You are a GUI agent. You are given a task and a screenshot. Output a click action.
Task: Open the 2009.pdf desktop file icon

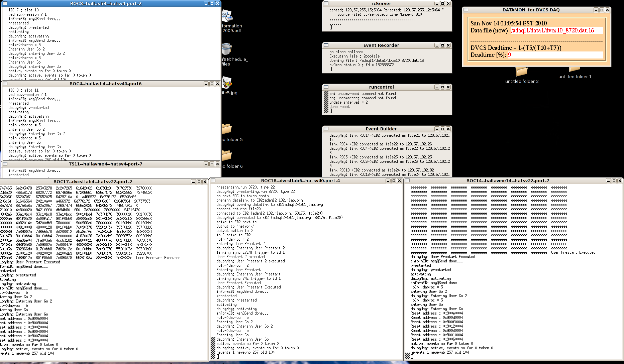pos(227,16)
